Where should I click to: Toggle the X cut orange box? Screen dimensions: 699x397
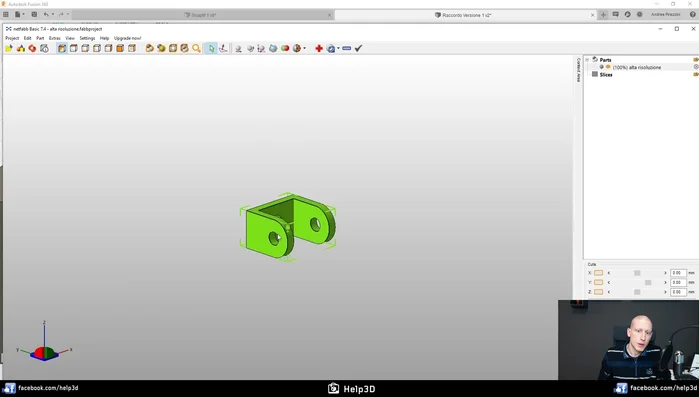click(598, 273)
